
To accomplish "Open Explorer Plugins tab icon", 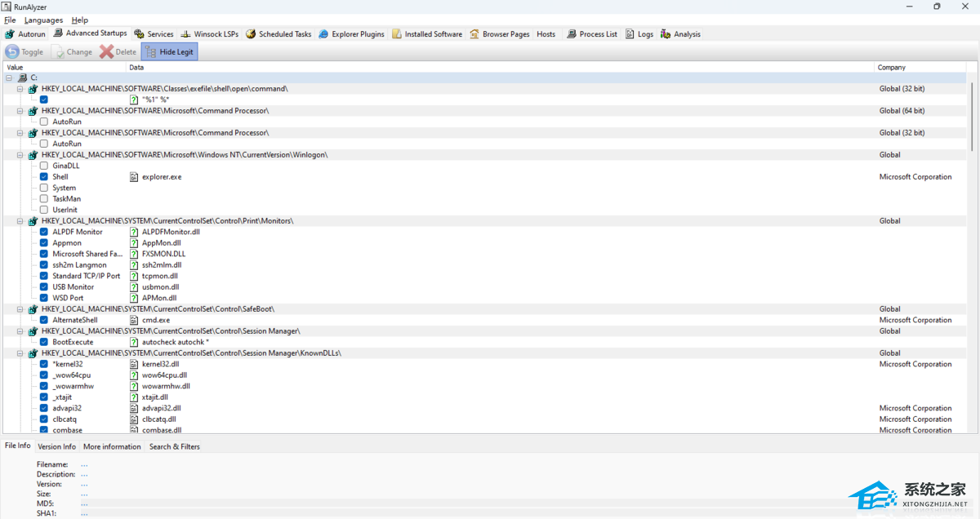I will tap(324, 34).
